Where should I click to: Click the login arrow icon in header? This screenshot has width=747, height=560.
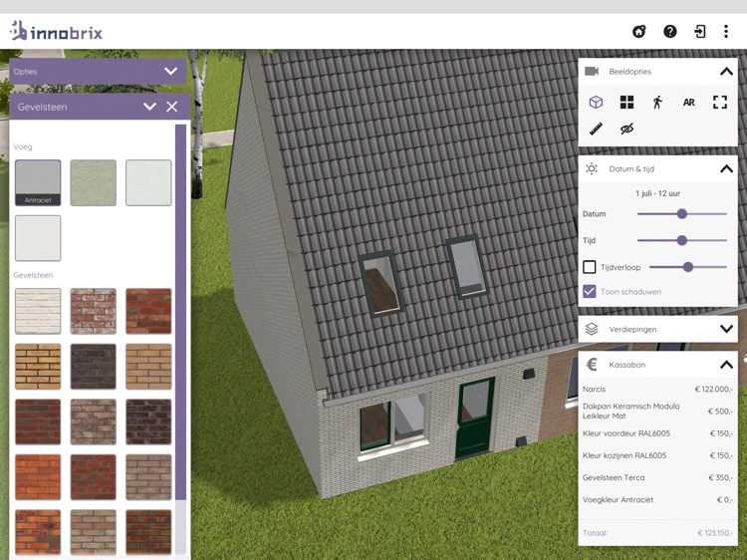699,32
